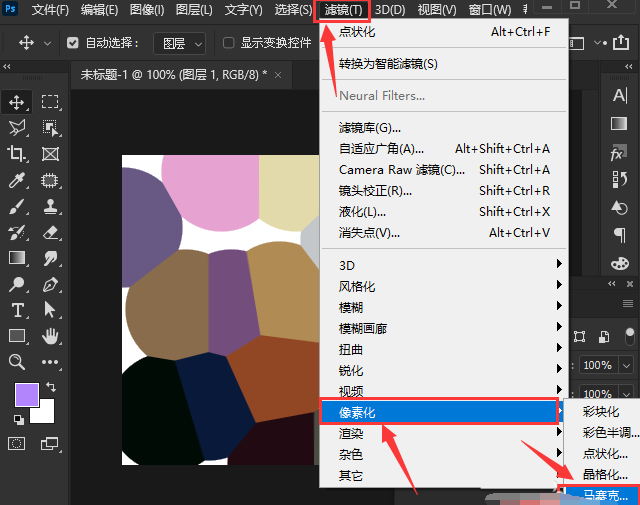640x505 pixels.
Task: Close the 未标题-1 document tab
Action: (277, 75)
